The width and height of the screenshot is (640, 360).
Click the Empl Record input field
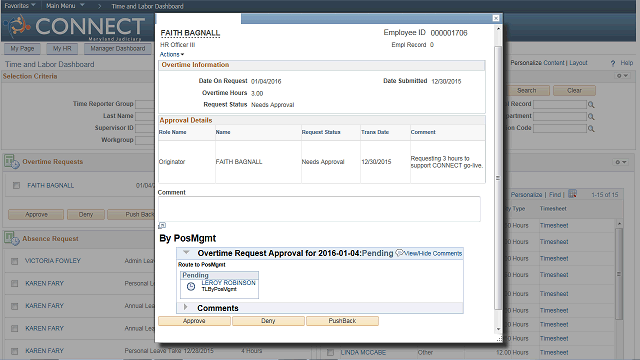pyautogui.click(x=560, y=104)
